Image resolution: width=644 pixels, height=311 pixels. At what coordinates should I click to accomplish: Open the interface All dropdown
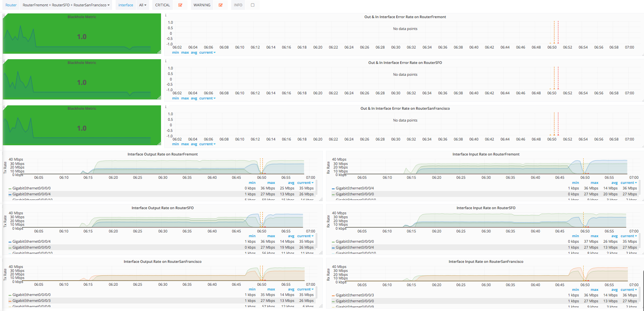point(142,5)
